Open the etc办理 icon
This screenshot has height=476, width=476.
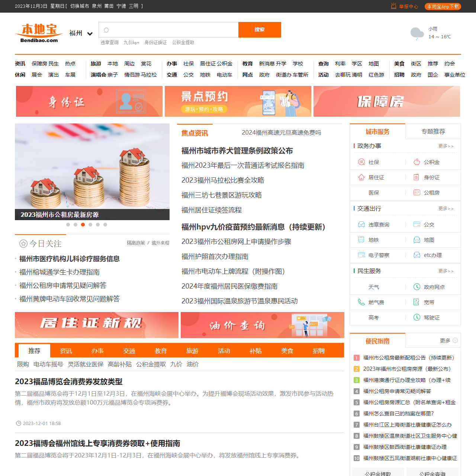click(417, 255)
